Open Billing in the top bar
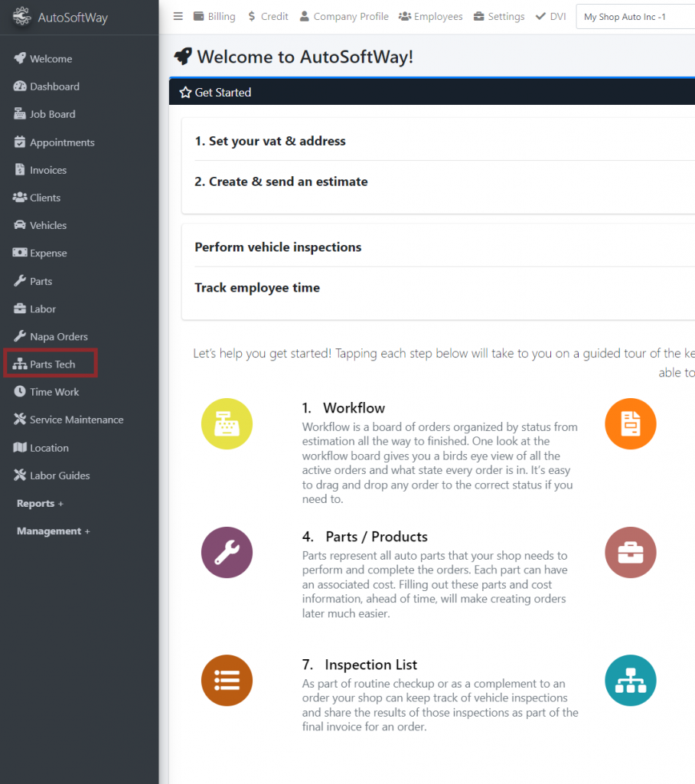 coord(214,17)
